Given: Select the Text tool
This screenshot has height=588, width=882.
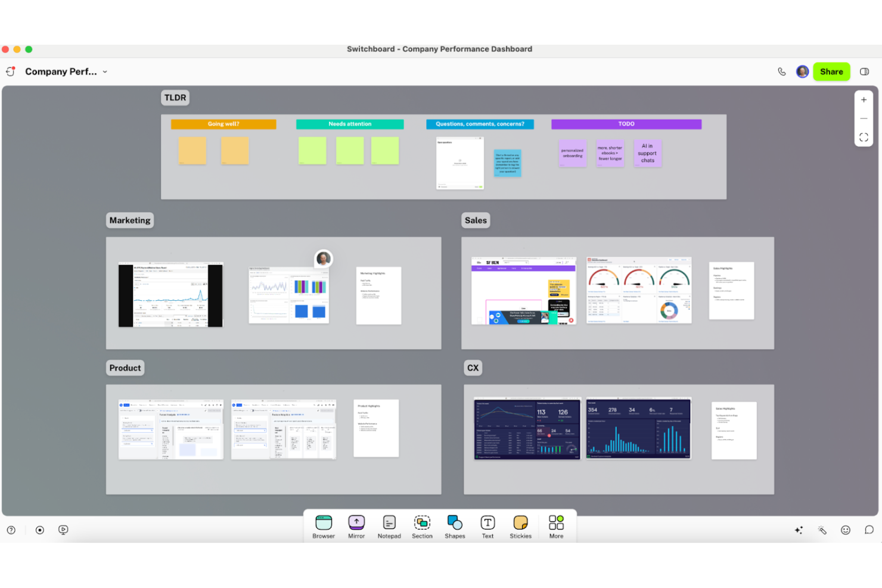Looking at the screenshot, I should (x=487, y=527).
